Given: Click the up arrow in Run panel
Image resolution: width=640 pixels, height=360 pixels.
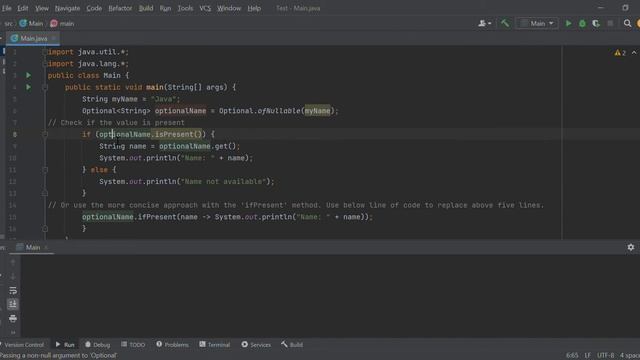Looking at the screenshot, I should [13, 262].
